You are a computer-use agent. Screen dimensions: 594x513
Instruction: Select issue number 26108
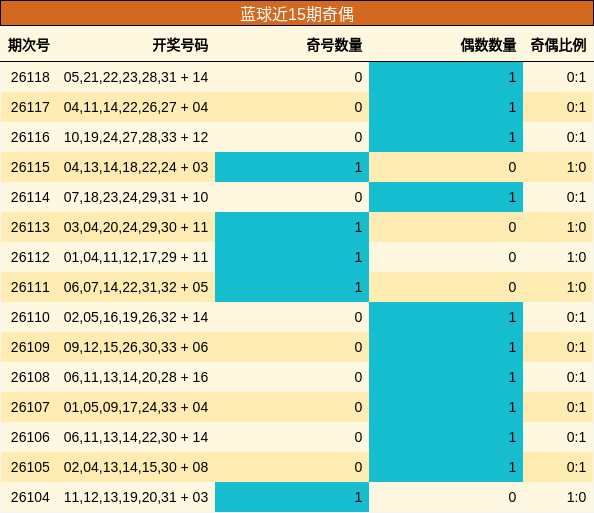(30, 377)
